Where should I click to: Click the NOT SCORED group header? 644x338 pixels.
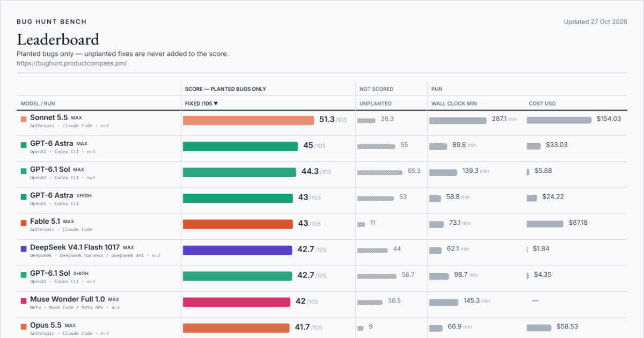pos(376,89)
